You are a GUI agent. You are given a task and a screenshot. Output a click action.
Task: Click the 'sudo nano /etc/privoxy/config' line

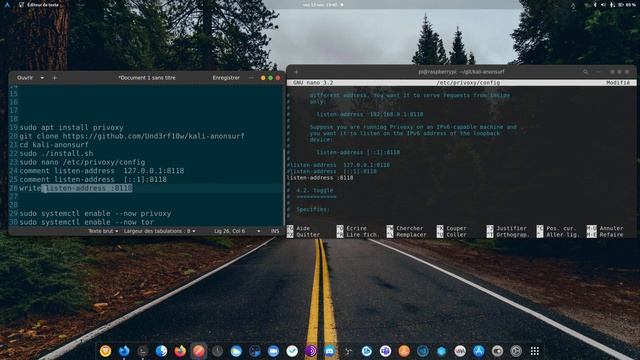tap(82, 162)
